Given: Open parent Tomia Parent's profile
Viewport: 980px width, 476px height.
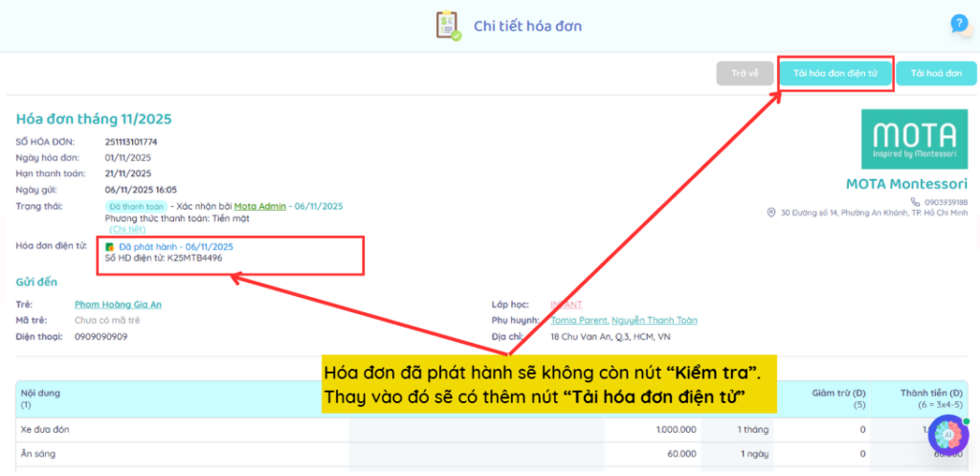Looking at the screenshot, I should point(579,321).
